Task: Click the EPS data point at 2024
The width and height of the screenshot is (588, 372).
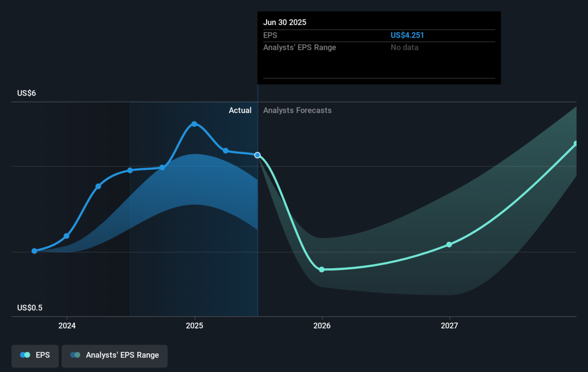Action: tap(67, 236)
